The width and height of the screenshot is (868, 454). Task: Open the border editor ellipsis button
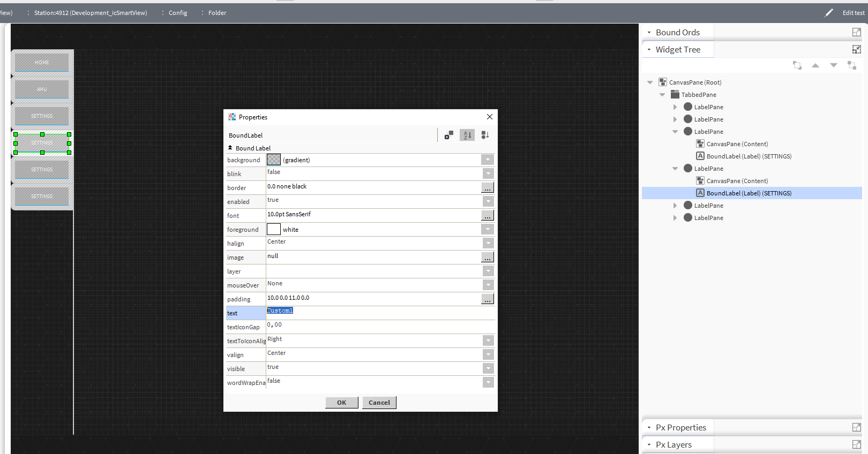(x=487, y=187)
